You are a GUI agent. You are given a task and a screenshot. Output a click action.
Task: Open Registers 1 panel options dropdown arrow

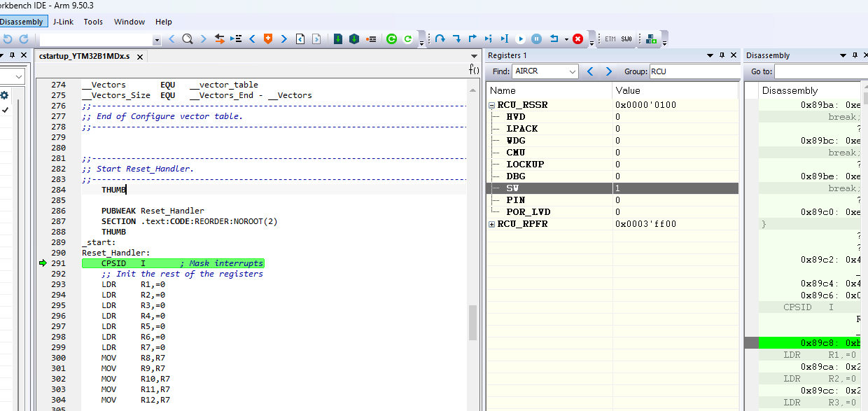(710, 55)
